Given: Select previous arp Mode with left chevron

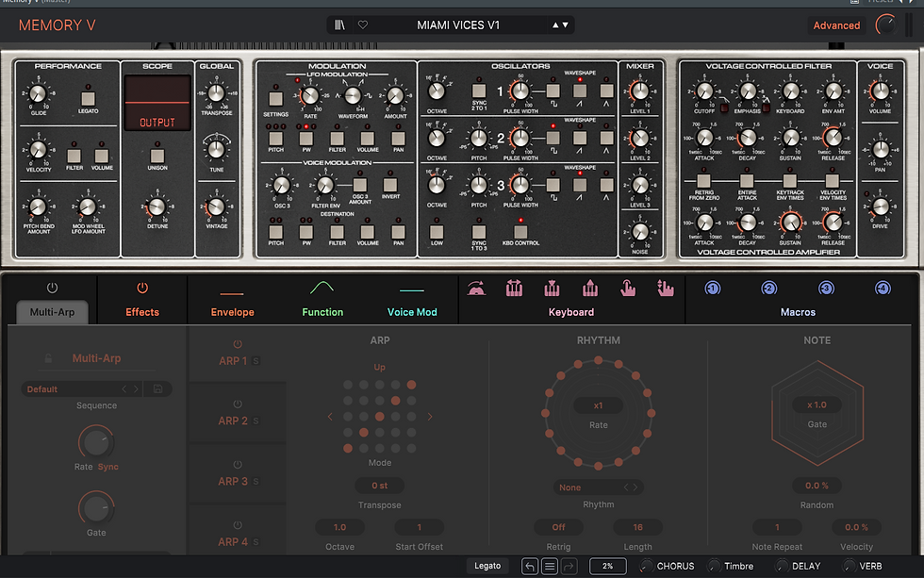Looking at the screenshot, I should pyautogui.click(x=330, y=417).
